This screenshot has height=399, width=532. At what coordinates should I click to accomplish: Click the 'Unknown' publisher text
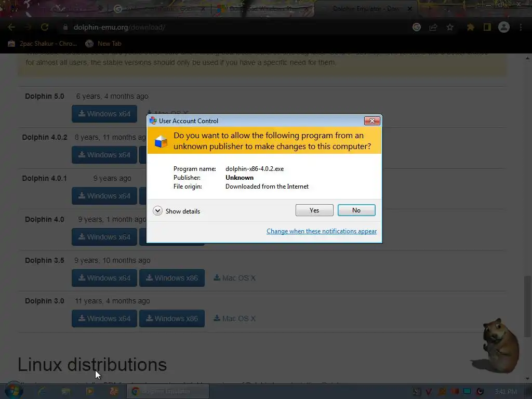(x=239, y=178)
